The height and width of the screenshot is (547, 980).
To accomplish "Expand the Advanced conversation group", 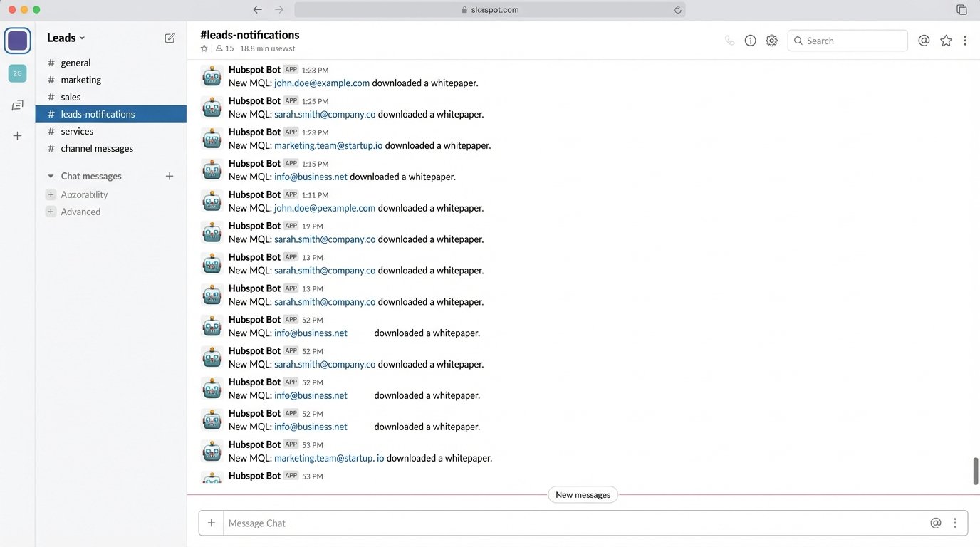I will [51, 212].
